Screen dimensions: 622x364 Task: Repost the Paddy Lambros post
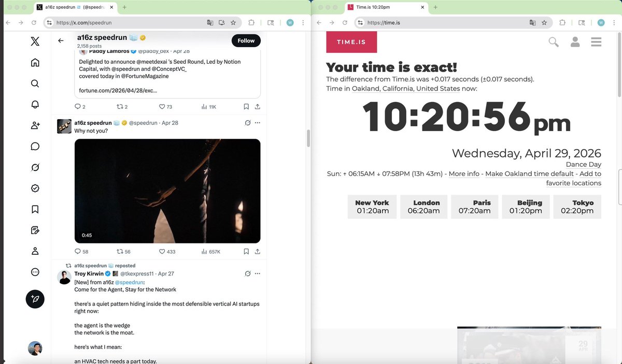pos(120,107)
